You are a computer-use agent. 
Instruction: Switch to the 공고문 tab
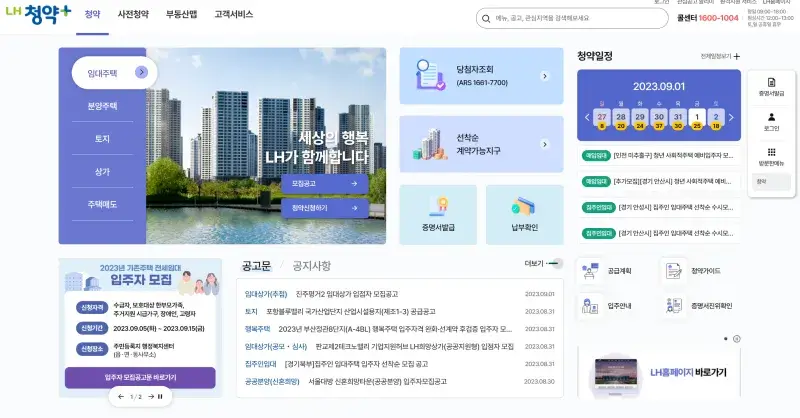(256, 266)
